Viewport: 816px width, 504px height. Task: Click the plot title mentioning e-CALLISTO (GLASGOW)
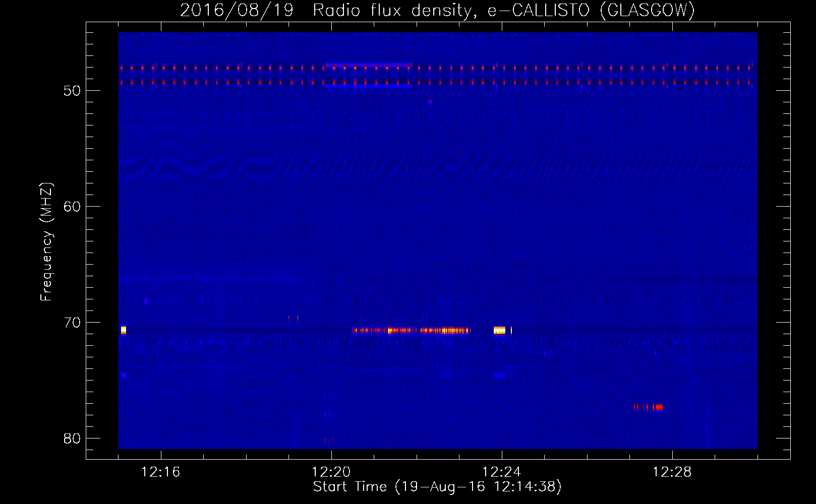tap(438, 10)
